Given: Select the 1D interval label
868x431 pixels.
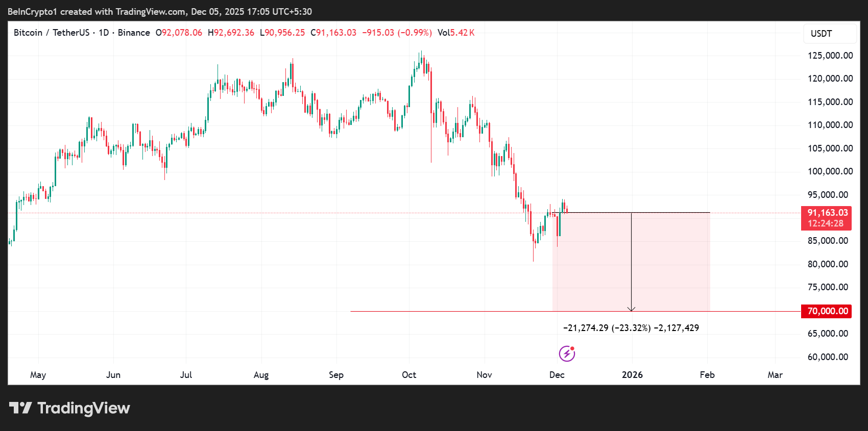Looking at the screenshot, I should 104,33.
